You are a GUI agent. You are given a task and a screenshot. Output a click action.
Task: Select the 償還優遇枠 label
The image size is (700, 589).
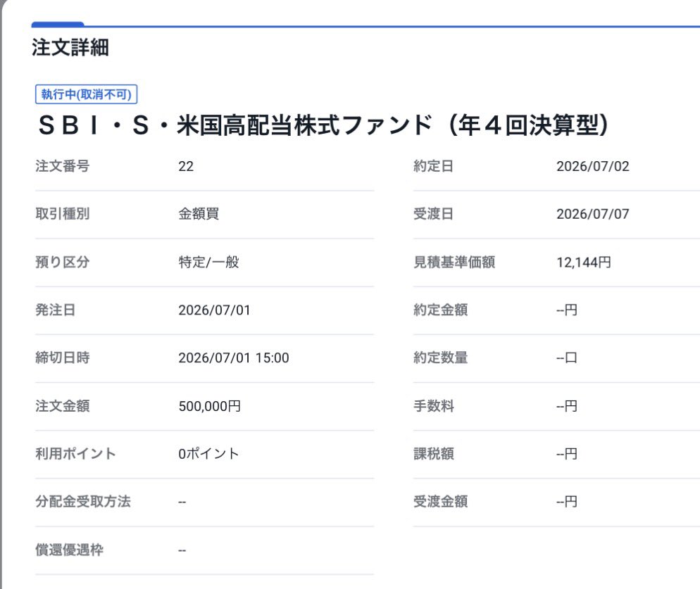[69, 550]
